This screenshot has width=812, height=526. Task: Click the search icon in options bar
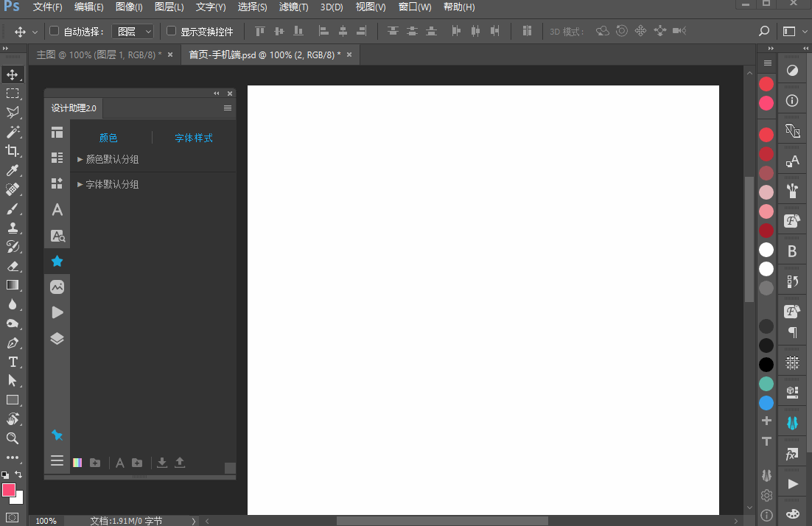pos(764,31)
